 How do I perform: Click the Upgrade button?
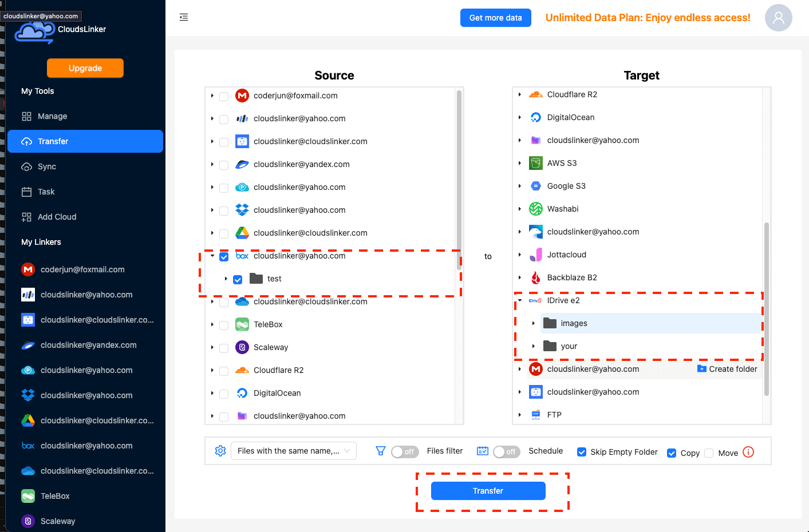85,68
